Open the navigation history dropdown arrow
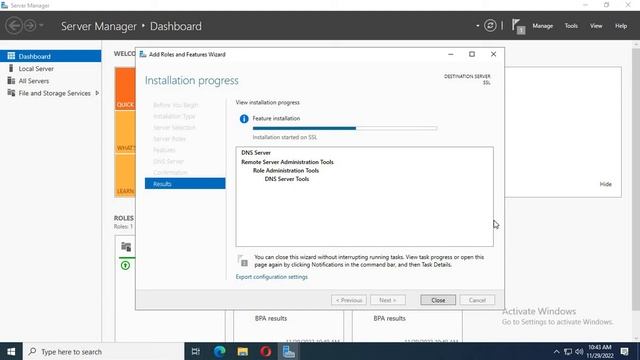640x360 pixels. tap(41, 26)
